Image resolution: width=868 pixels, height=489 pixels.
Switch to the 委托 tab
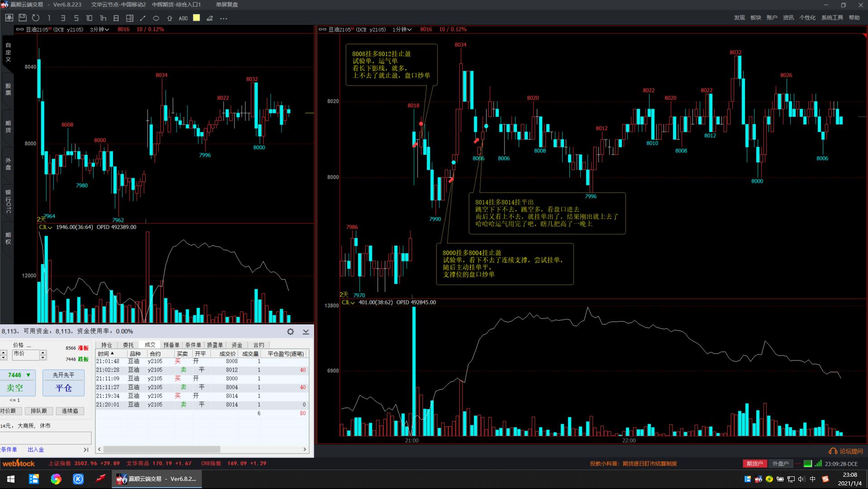(129, 345)
